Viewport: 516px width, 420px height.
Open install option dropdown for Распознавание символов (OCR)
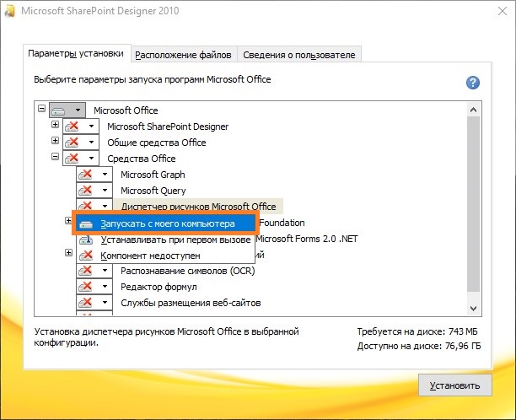pyautogui.click(x=94, y=271)
